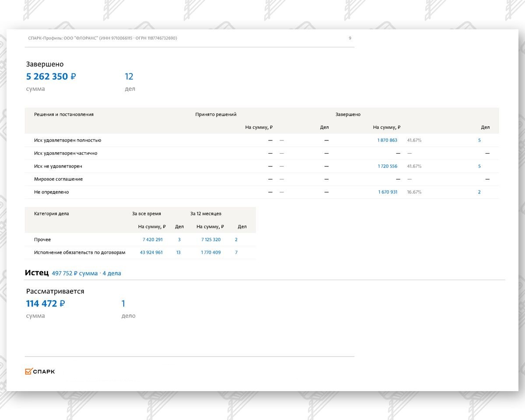This screenshot has height=420, width=525.
Task: Click case count in 'Иск удовлетворен полностью' row
Action: [x=479, y=140]
